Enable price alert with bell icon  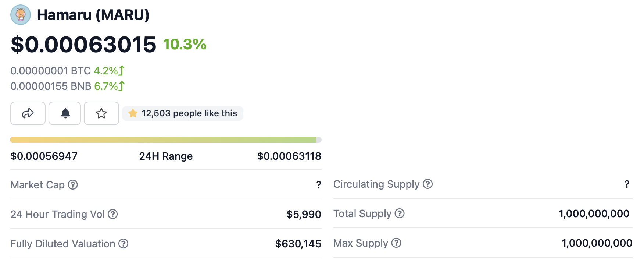coord(65,113)
